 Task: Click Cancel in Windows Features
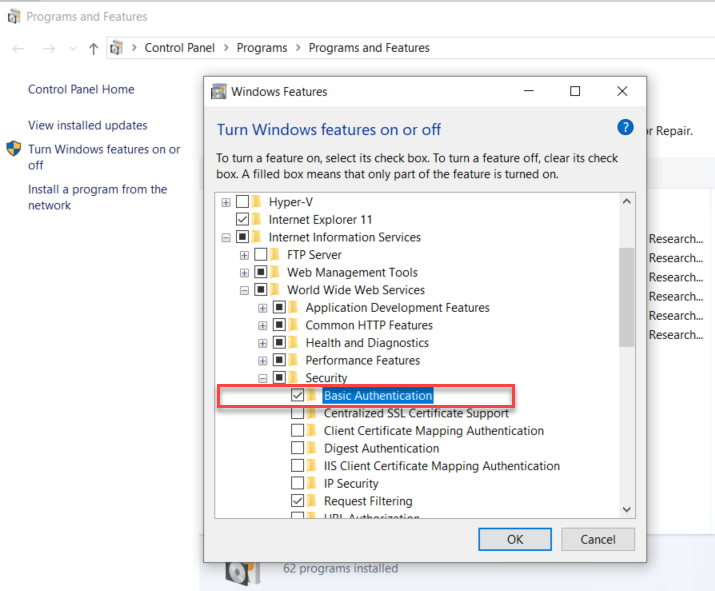coord(598,539)
